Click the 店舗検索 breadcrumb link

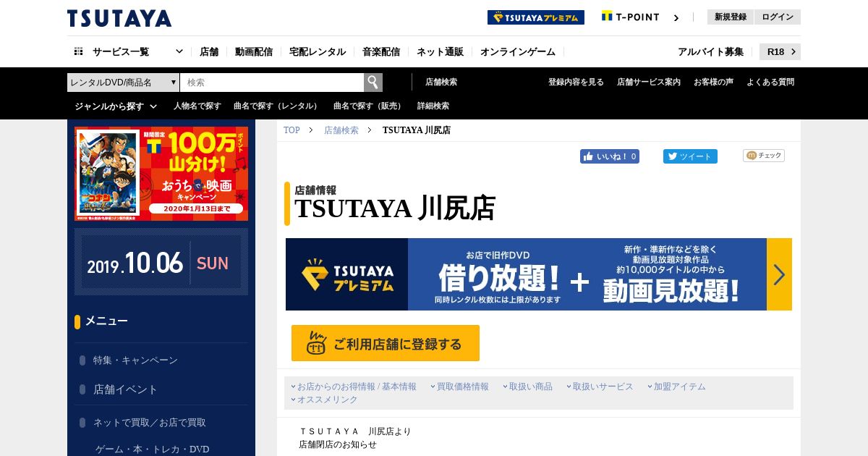[341, 130]
